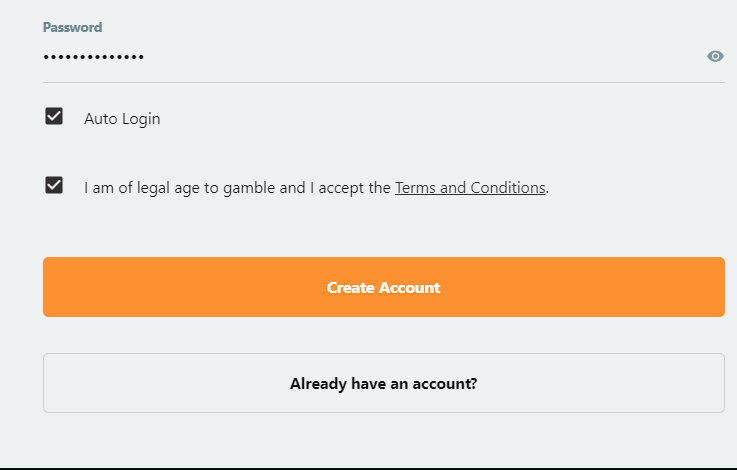This screenshot has width=737, height=470.
Task: Reveal password with the eye icon
Action: coord(715,56)
